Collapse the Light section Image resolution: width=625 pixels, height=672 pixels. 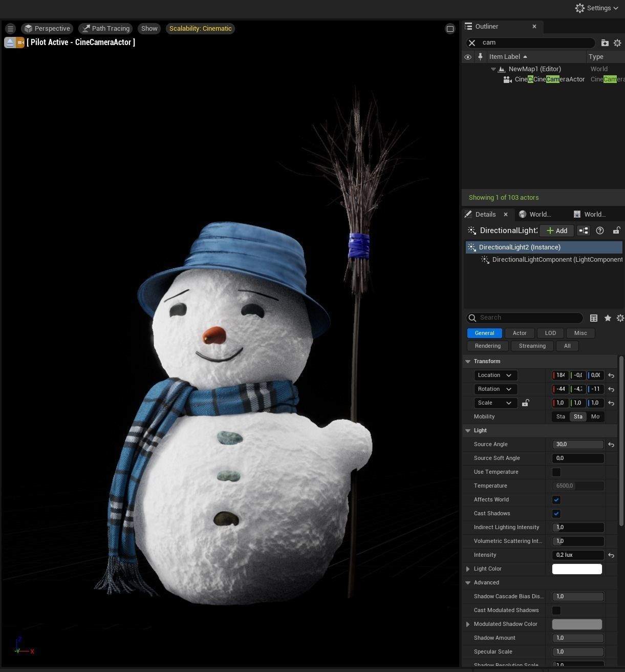pos(468,431)
